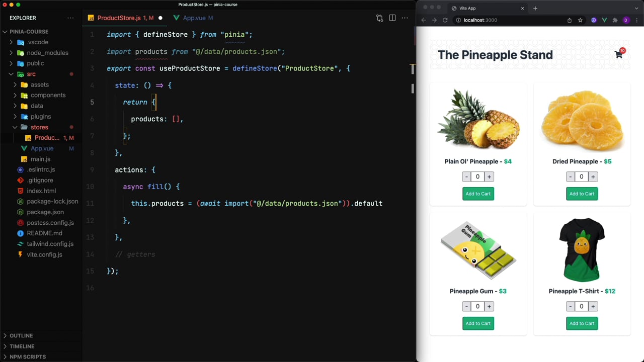Click the purple extension icon in browser toolbar
This screenshot has height=362, width=644.
click(x=594, y=20)
